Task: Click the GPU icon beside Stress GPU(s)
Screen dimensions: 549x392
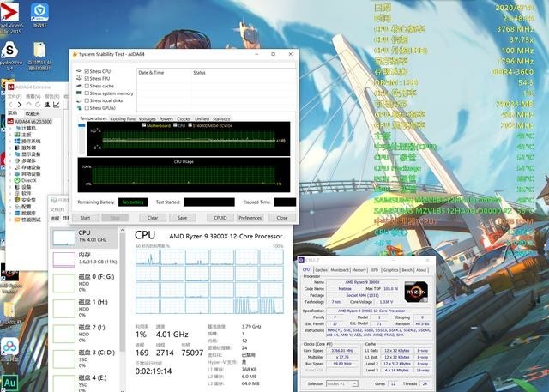Action: (79, 108)
